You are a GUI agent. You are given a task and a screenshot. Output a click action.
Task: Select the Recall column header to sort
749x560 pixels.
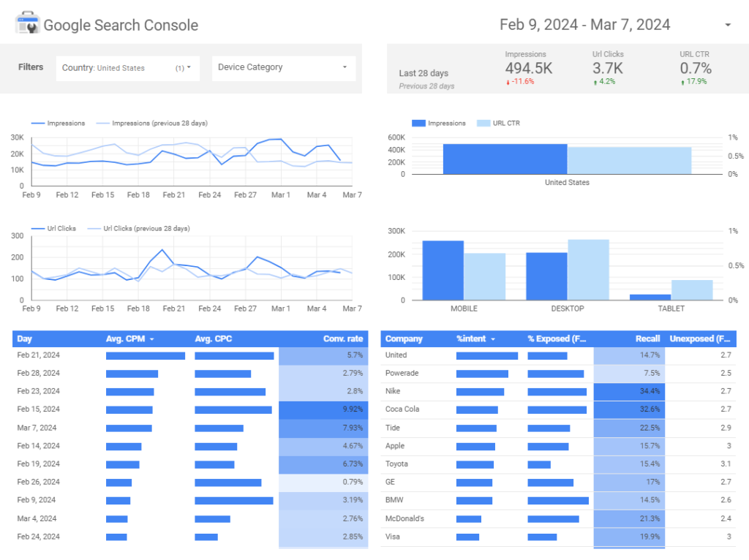coord(648,338)
